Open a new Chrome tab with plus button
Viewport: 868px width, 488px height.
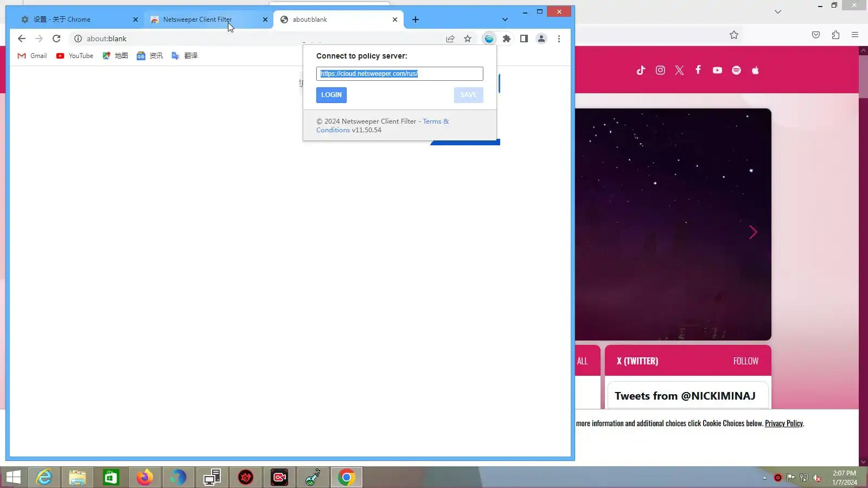416,20
